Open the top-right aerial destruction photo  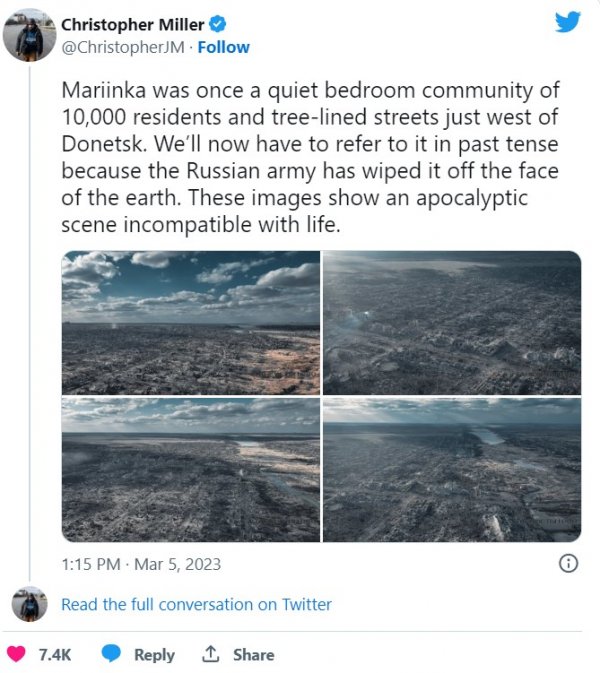click(452, 322)
